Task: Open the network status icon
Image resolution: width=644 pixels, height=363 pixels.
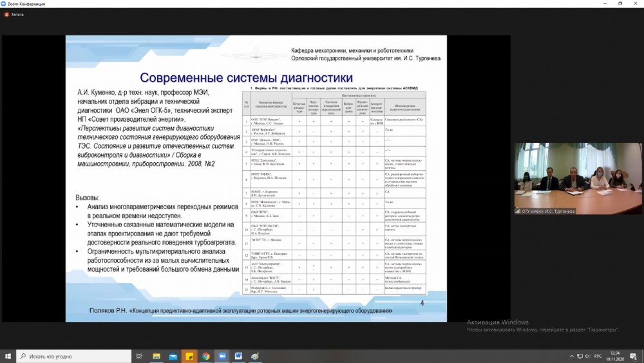Action: 579,356
